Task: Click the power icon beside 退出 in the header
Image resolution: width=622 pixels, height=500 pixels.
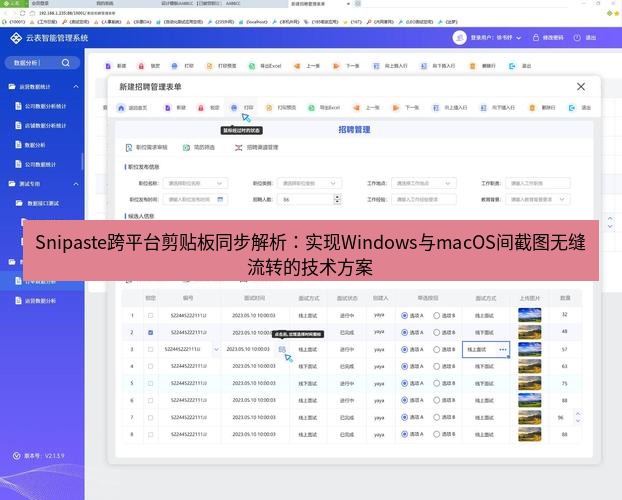Action: (577, 38)
